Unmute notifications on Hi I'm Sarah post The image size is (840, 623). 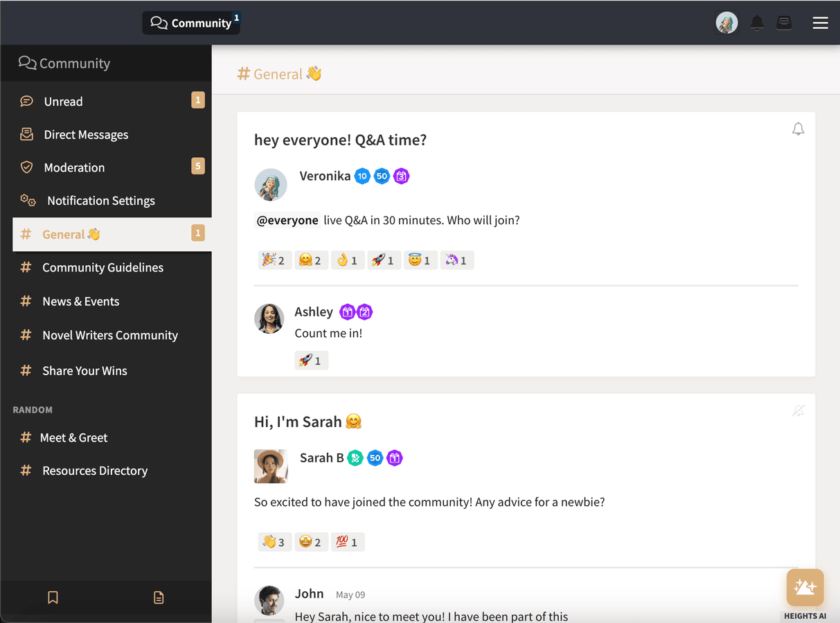tap(798, 411)
